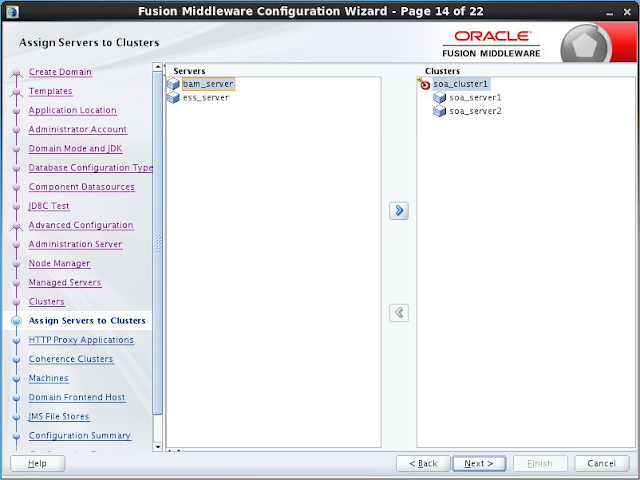Image resolution: width=640 pixels, height=480 pixels.
Task: Select soa_server2 under soa_cluster1
Action: [475, 111]
